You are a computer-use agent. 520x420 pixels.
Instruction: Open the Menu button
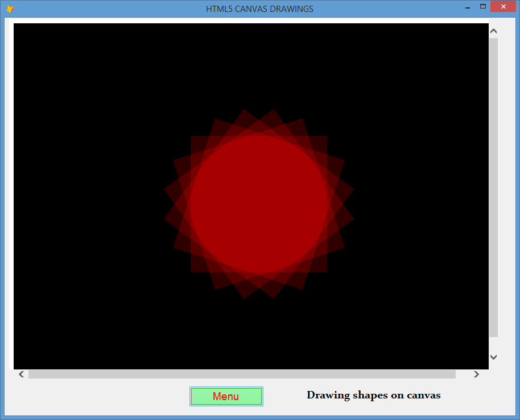point(226,396)
